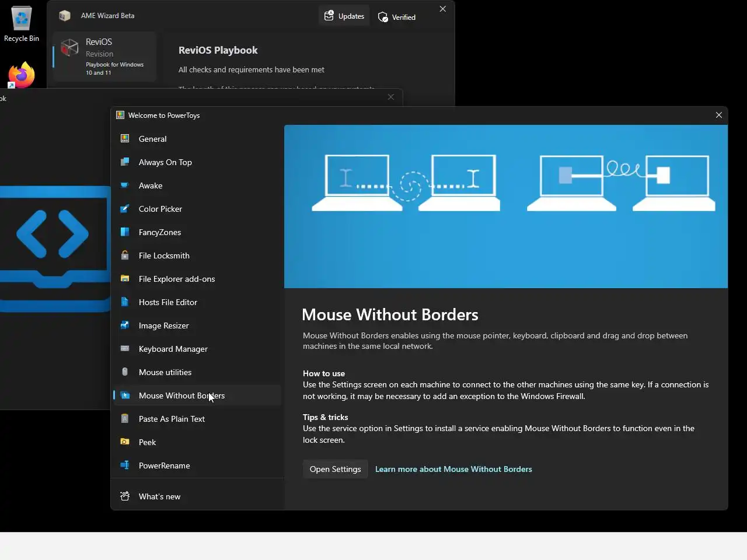Image resolution: width=747 pixels, height=560 pixels.
Task: Click the Mouse Without Borders banner image
Action: (506, 206)
